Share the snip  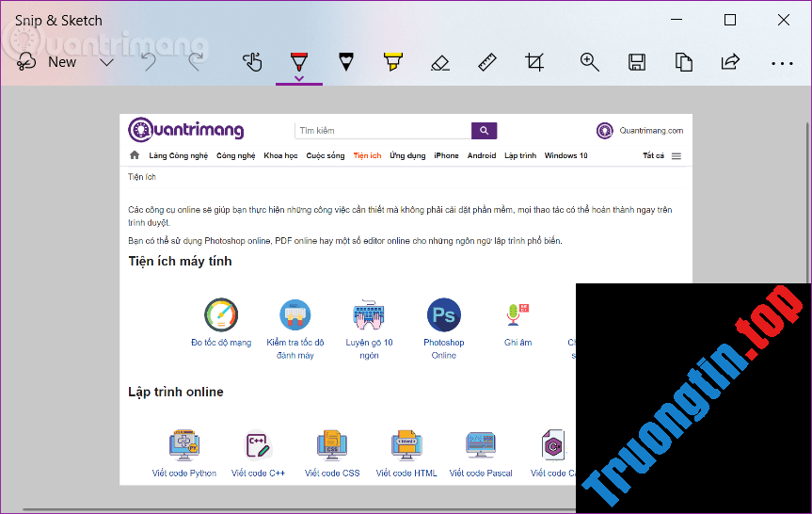730,62
